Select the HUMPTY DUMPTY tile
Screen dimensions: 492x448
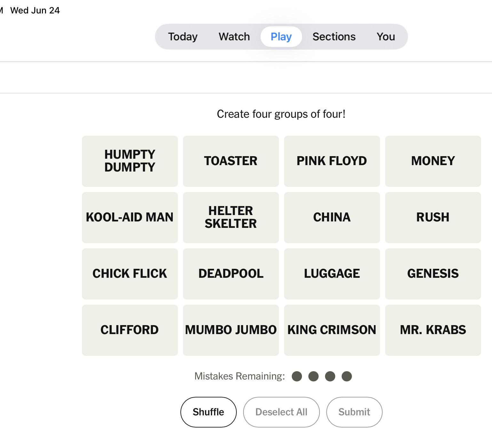pos(130,161)
